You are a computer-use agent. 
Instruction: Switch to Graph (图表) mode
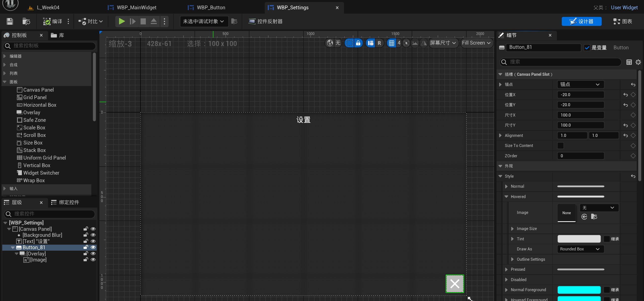623,21
